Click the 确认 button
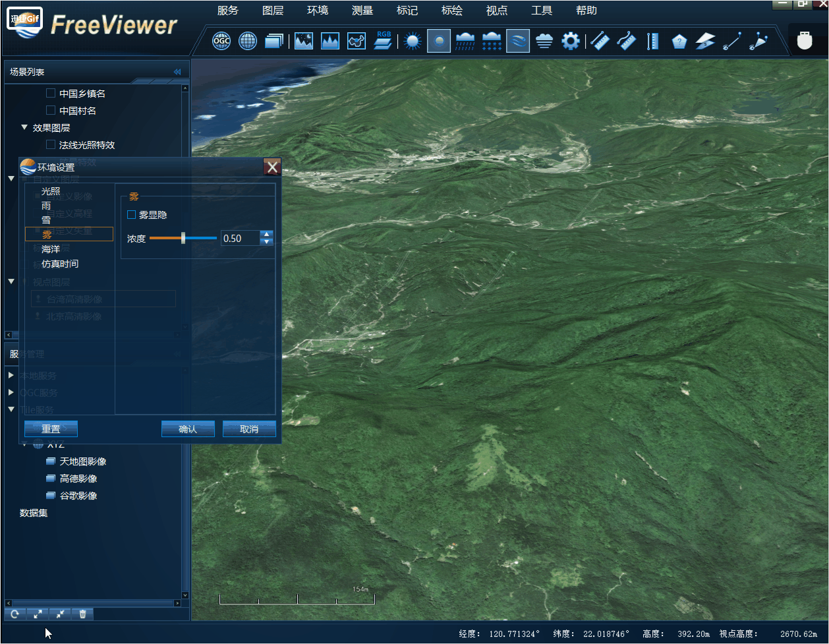This screenshot has height=644, width=829. tap(188, 429)
